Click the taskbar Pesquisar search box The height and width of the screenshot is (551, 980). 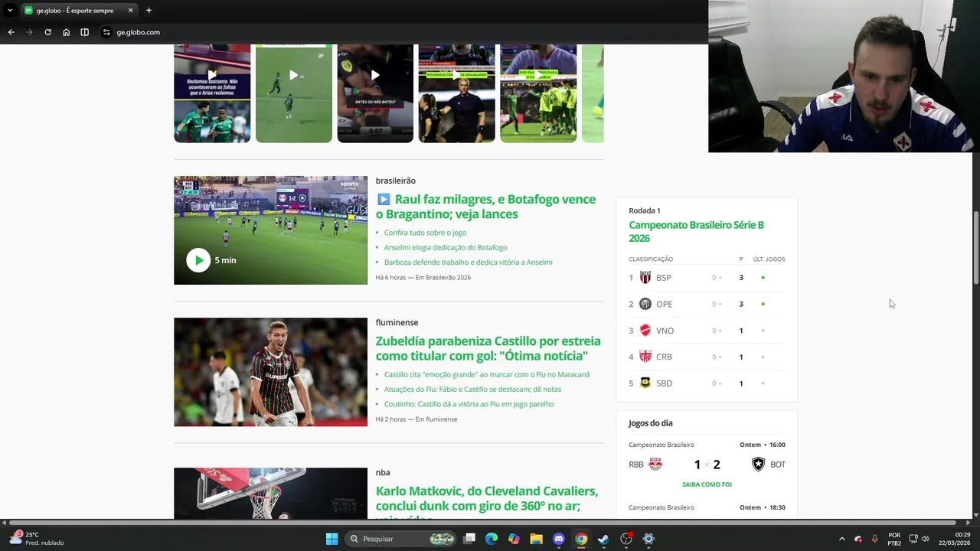click(x=400, y=539)
